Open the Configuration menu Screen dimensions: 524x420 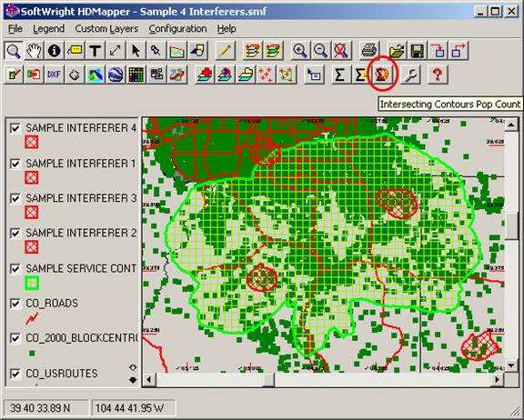pos(177,29)
